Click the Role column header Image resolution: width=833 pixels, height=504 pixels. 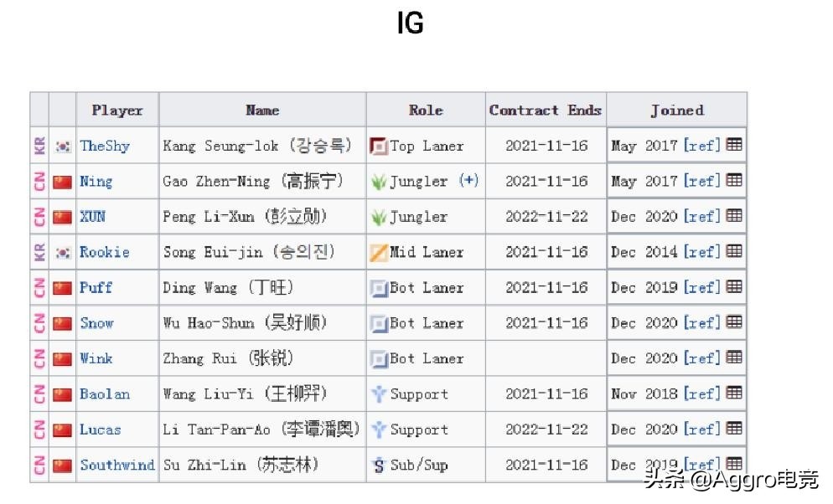pyautogui.click(x=426, y=110)
